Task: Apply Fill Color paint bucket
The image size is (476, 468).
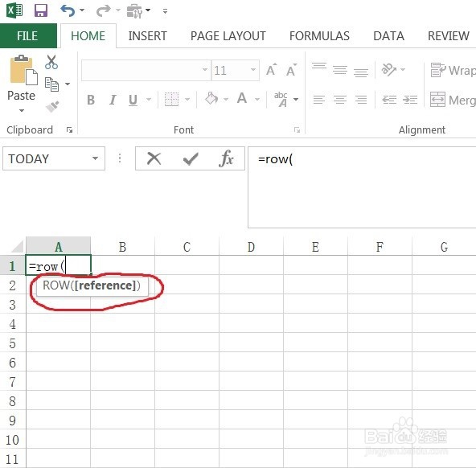Action: (x=211, y=99)
